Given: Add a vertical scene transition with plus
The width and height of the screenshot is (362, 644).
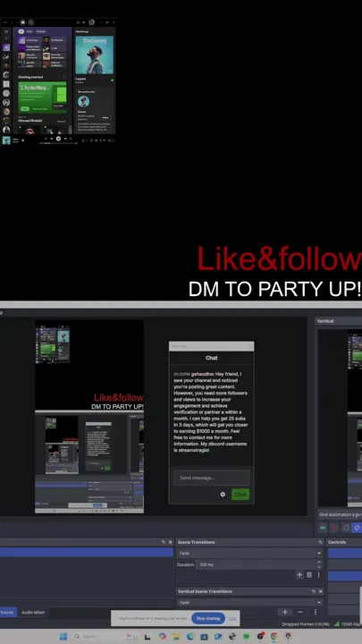Looking at the screenshot, I should (285, 612).
